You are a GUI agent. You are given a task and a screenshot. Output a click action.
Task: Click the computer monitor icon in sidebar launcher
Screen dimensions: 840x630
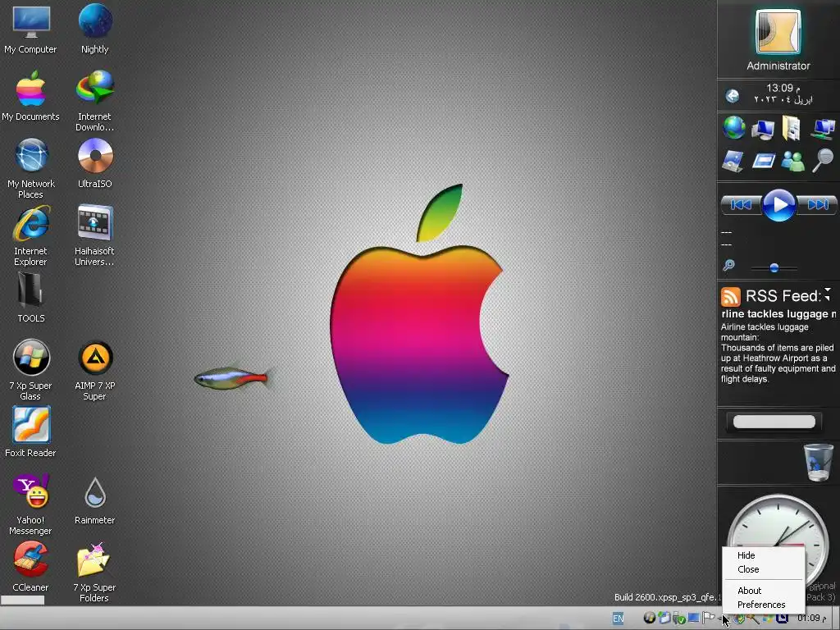(x=763, y=129)
